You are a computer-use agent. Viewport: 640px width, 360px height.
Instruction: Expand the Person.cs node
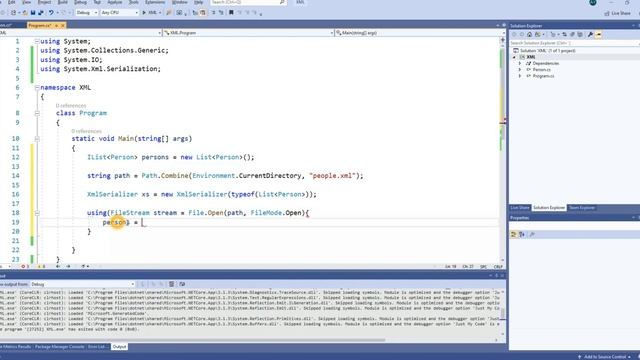point(520,70)
